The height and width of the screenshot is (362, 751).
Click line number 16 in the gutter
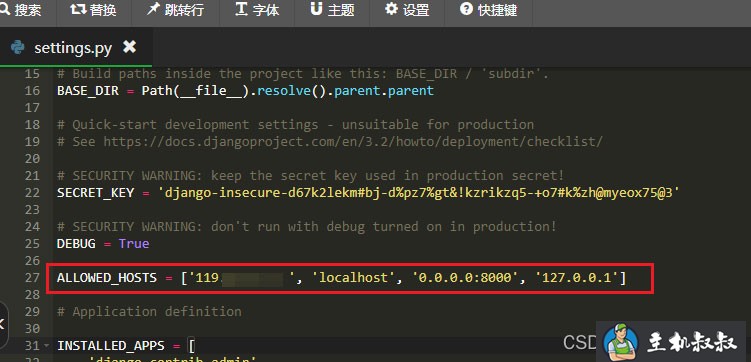pos(32,90)
